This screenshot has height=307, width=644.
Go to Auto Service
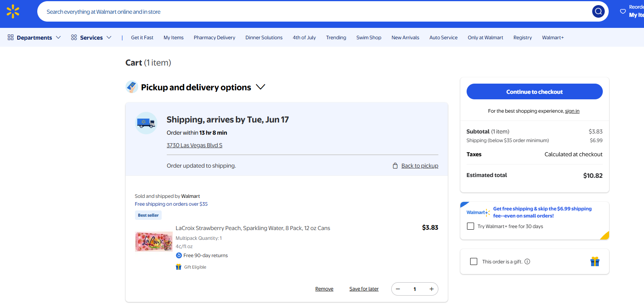coord(443,38)
